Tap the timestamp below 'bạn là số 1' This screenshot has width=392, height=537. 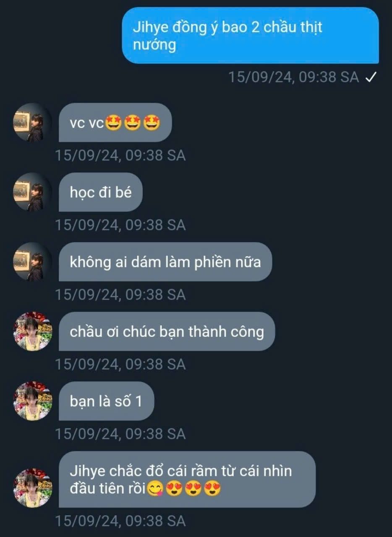coord(120,434)
